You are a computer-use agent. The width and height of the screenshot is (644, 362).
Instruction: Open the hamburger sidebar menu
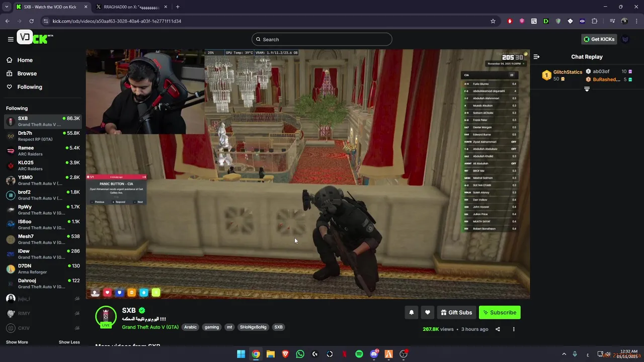pos(11,39)
